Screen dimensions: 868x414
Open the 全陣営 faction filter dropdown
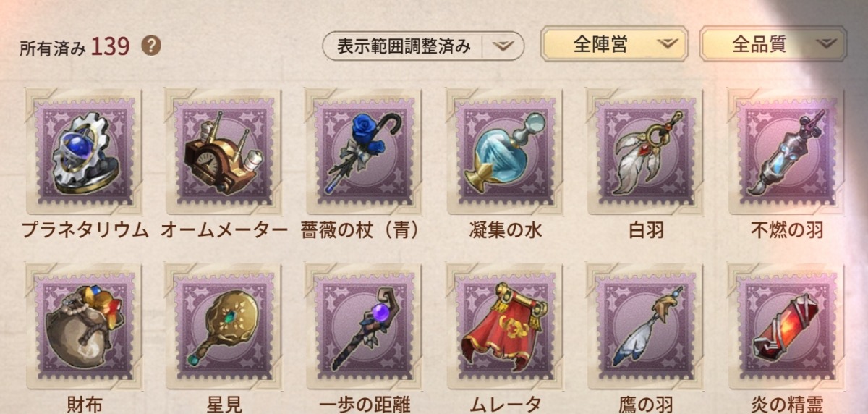pyautogui.click(x=615, y=46)
